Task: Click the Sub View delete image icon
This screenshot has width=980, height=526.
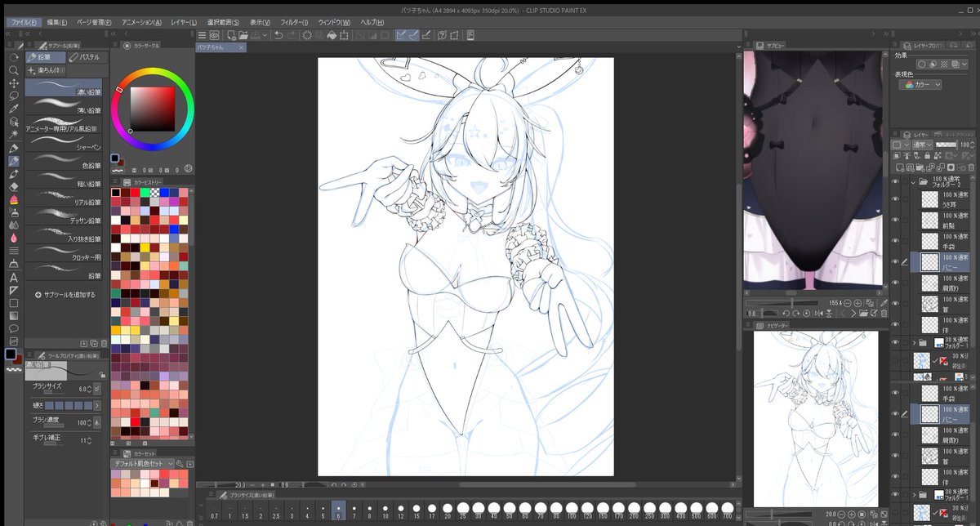Action: 884,314
